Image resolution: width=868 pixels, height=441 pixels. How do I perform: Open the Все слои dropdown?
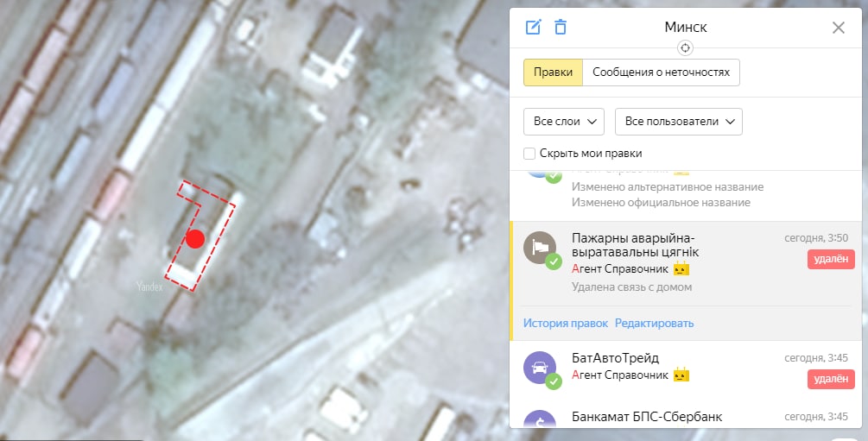pyautogui.click(x=563, y=122)
